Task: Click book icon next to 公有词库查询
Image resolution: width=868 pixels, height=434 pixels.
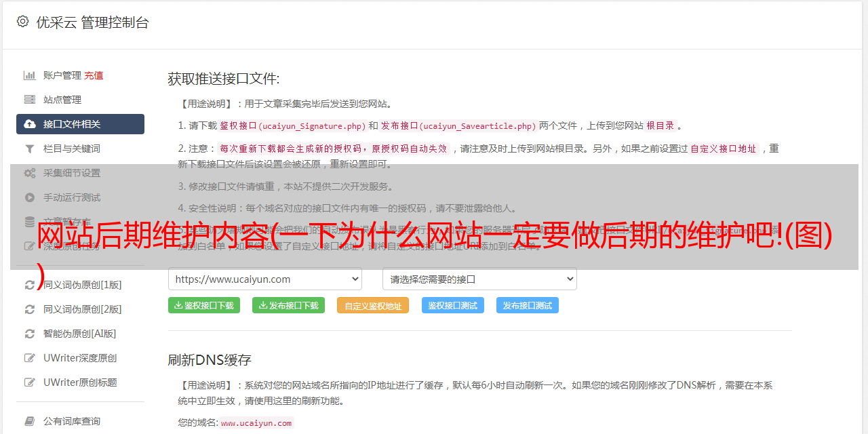Action: click(x=30, y=421)
